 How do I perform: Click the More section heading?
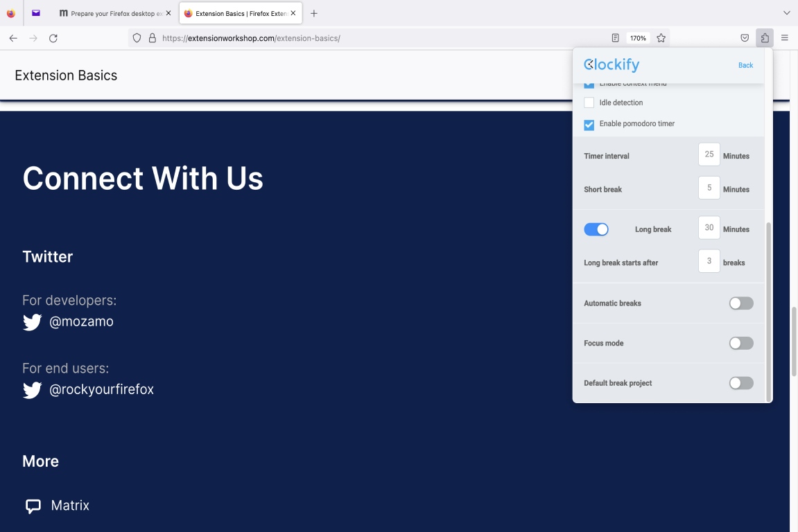point(41,461)
